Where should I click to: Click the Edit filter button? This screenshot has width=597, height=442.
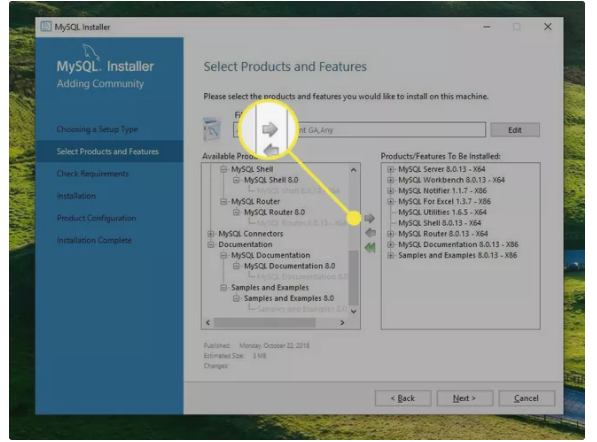coord(515,130)
